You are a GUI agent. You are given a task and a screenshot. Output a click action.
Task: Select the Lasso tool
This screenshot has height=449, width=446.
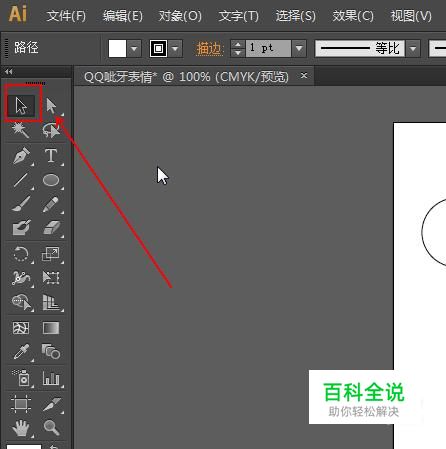pos(51,130)
